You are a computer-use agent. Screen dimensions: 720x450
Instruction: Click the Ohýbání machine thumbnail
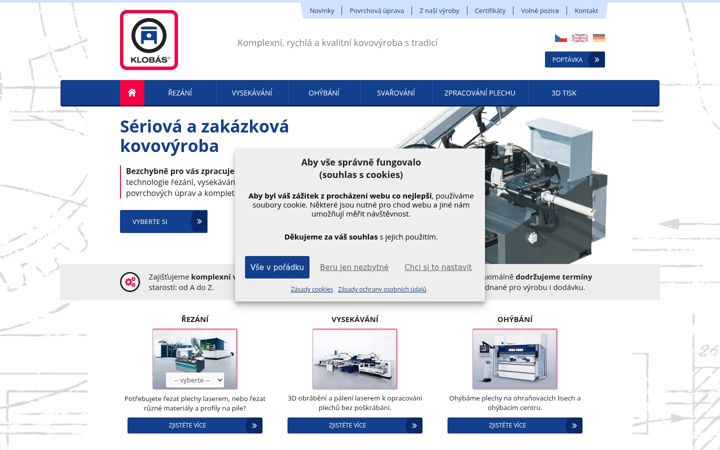coord(515,359)
